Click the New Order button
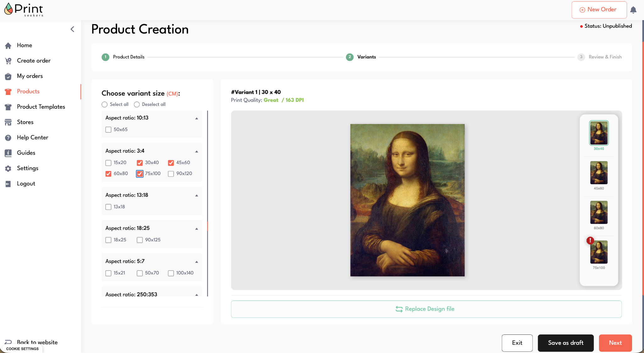 point(599,10)
